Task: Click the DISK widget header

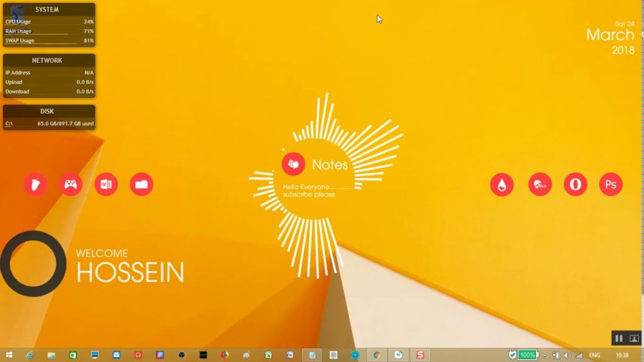Action: (x=47, y=111)
